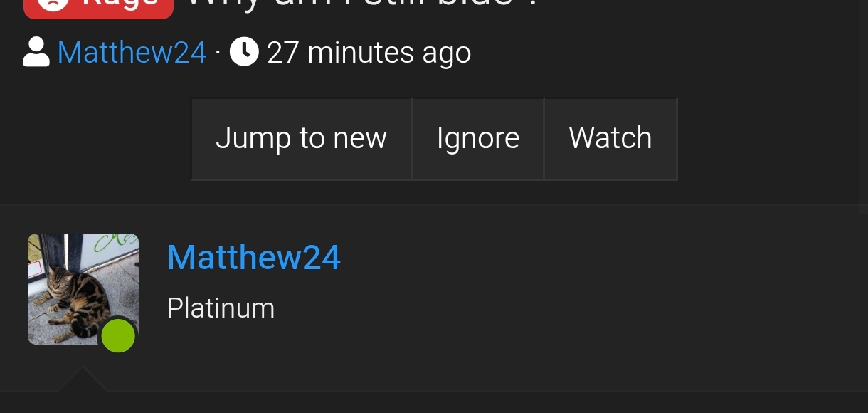Click the dot separator between author and time

tap(218, 53)
